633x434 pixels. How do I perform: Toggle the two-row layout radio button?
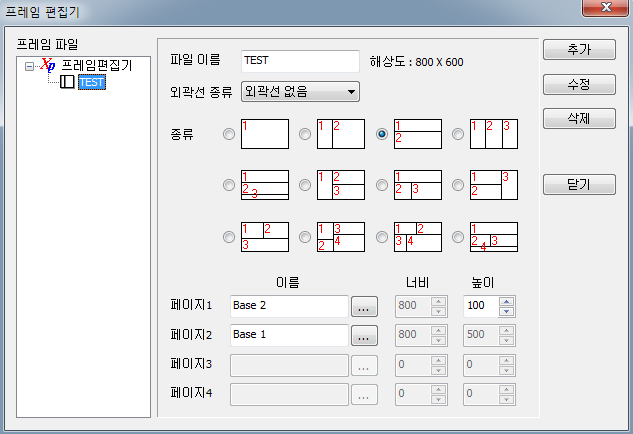[x=382, y=134]
